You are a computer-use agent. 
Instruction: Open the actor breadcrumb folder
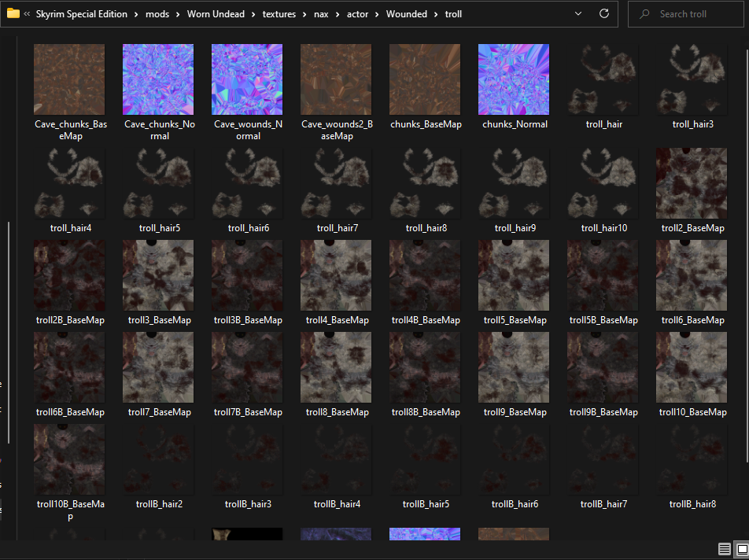[x=357, y=14]
